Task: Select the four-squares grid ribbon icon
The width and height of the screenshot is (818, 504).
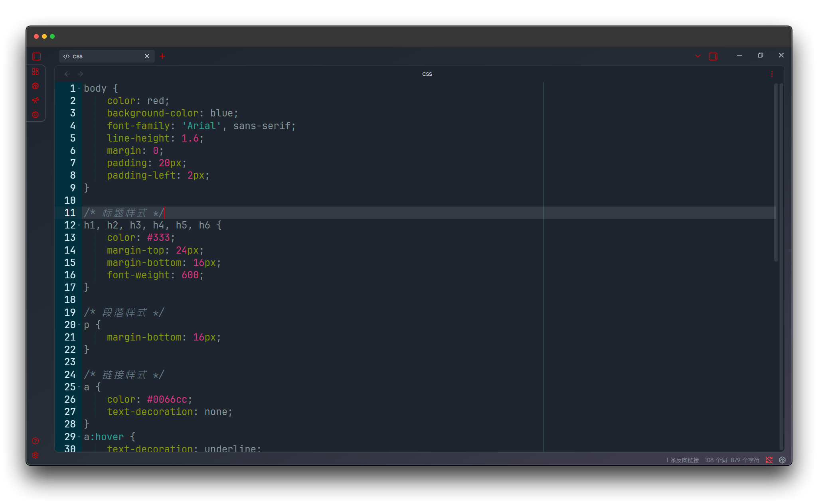Action: (36, 72)
